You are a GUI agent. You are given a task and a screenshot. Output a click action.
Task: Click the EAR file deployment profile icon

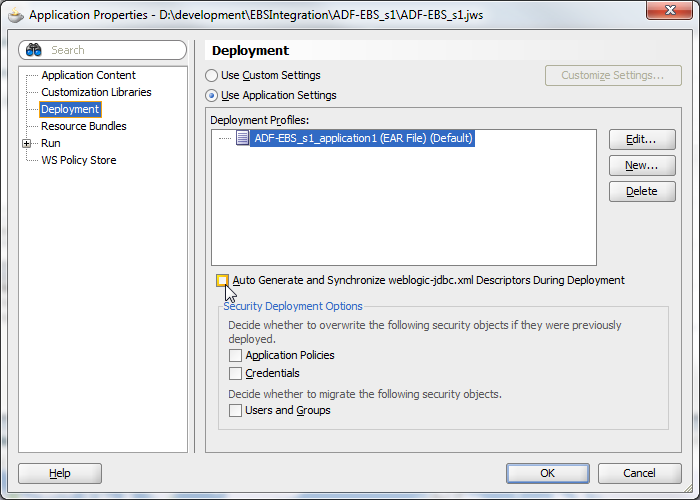pyautogui.click(x=242, y=138)
